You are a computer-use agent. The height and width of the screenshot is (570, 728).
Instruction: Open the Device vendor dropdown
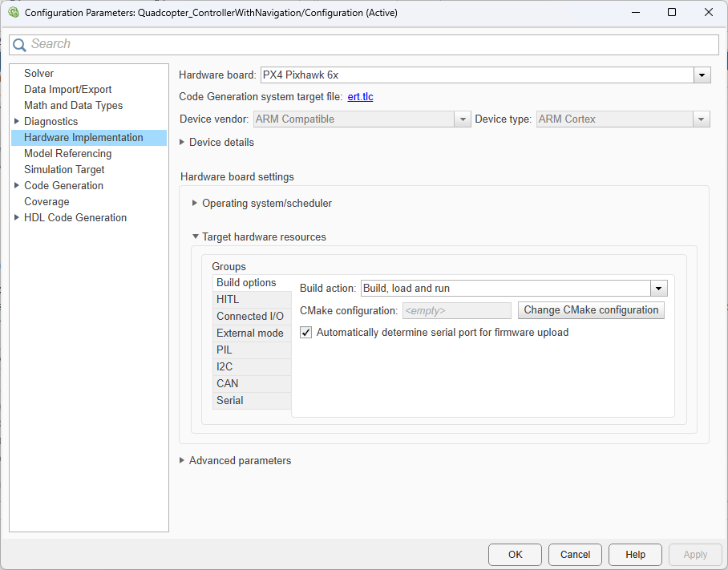coord(462,119)
